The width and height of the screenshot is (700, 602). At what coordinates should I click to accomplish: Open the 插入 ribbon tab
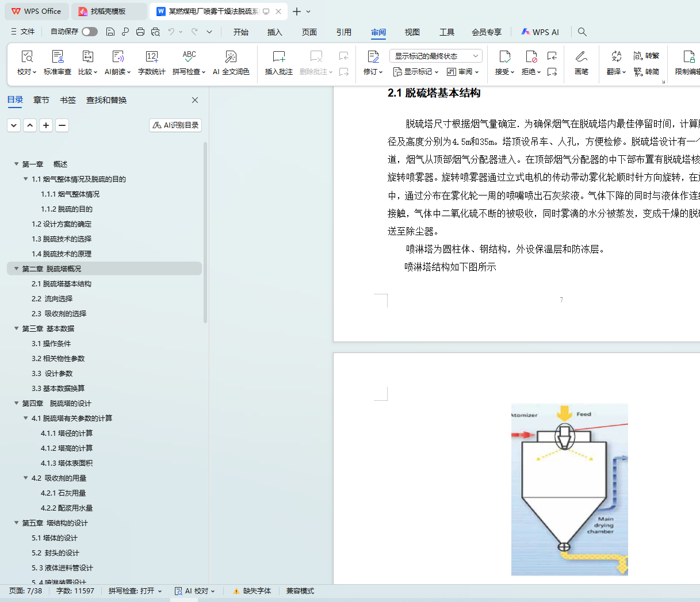click(275, 32)
